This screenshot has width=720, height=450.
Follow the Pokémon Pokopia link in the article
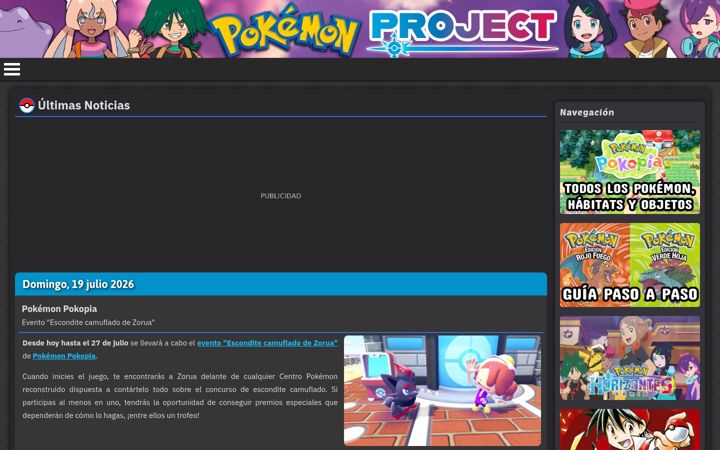(x=64, y=356)
